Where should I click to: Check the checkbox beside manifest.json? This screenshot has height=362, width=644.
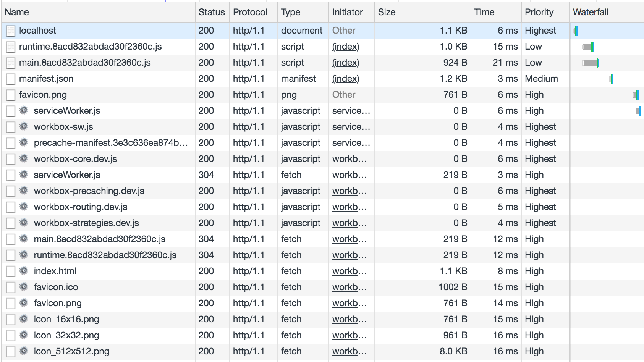(10, 79)
